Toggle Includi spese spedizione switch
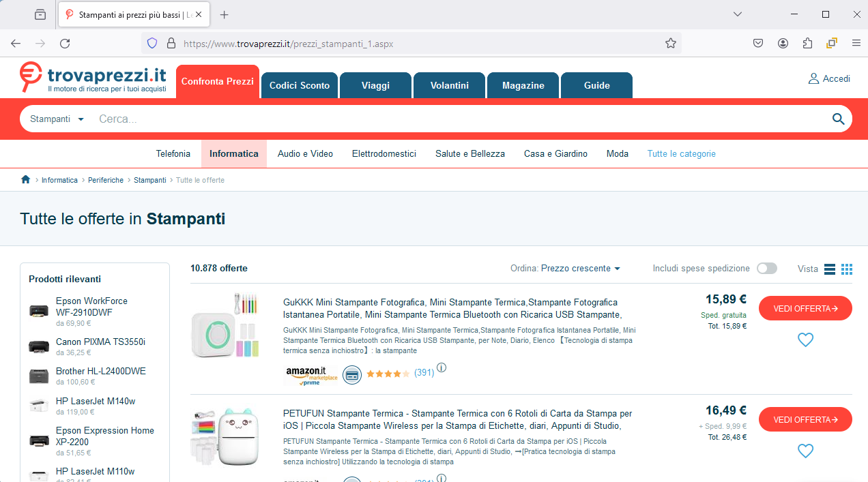 (x=767, y=269)
